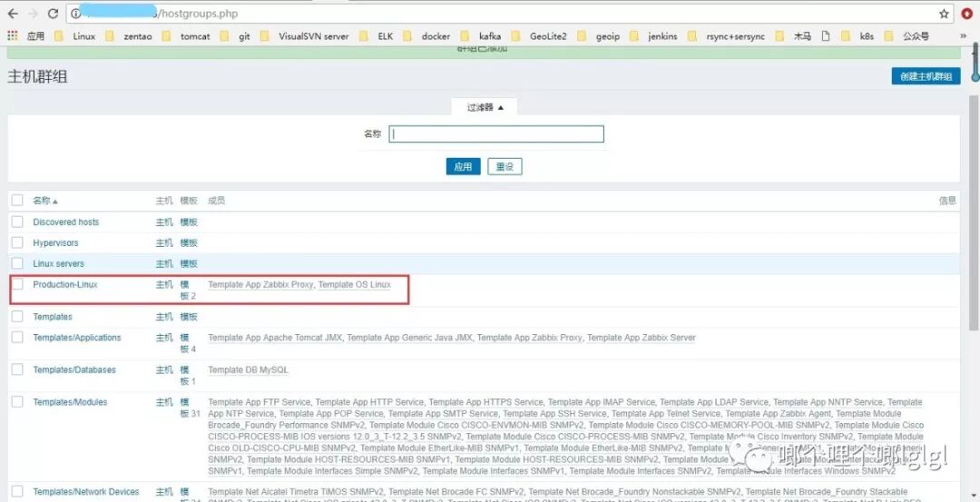Screen dimensions: 980x502
Task: Open the Discovered hosts group link
Action: [x=65, y=221]
